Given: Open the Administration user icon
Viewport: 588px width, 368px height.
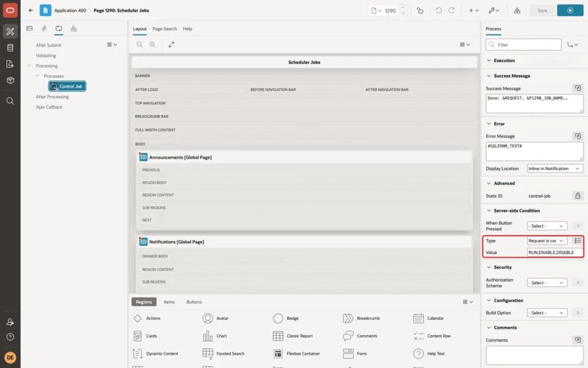Looking at the screenshot, I should point(10,322).
